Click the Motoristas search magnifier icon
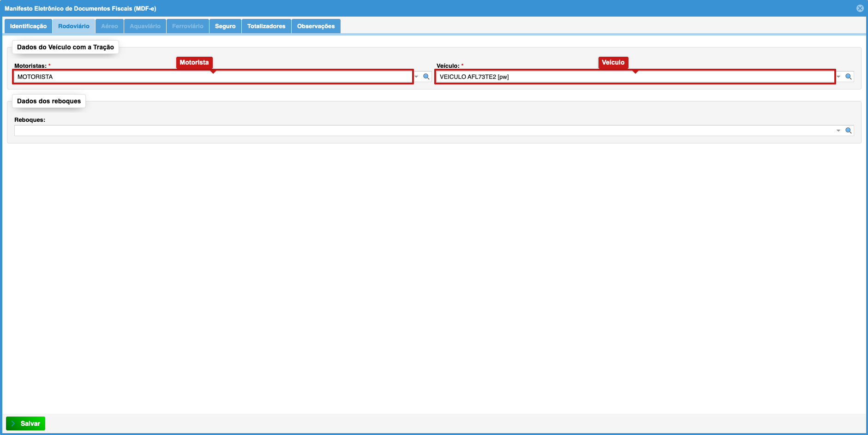 point(426,77)
